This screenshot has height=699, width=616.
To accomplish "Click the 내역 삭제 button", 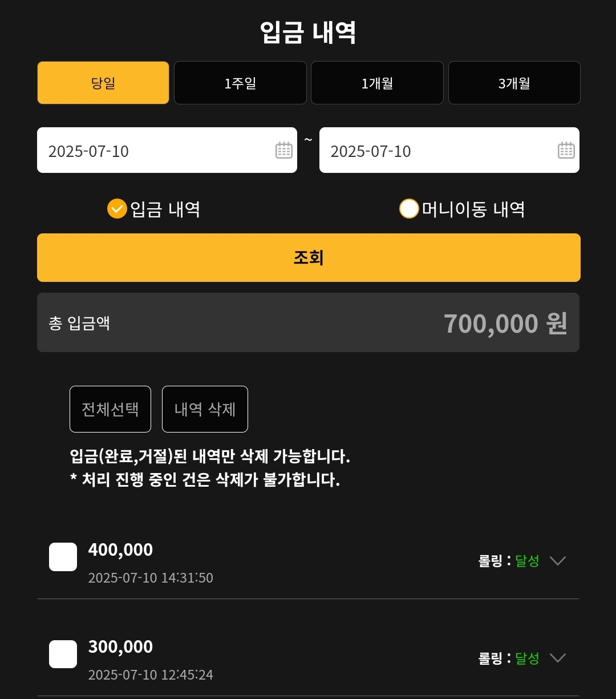I will 205,409.
